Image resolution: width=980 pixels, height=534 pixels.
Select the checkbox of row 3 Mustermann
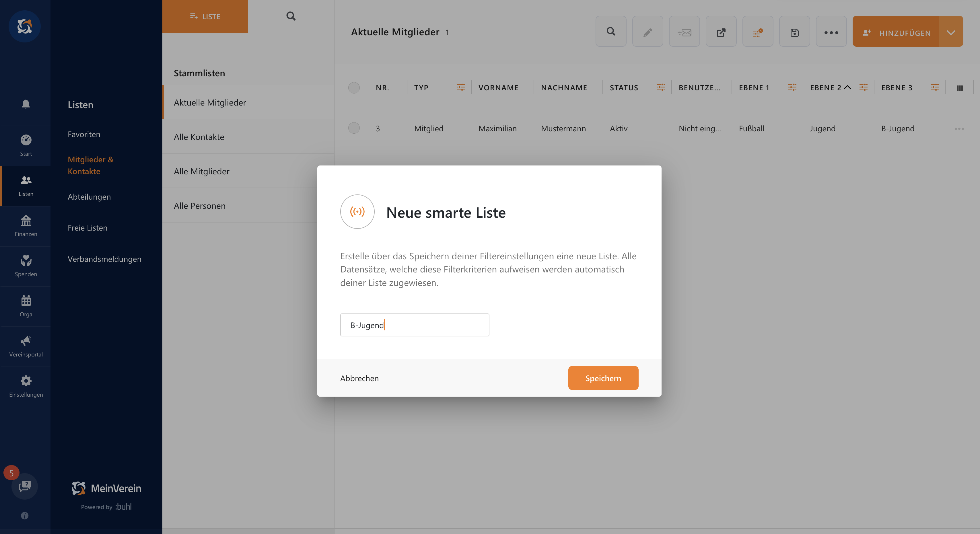pos(354,128)
